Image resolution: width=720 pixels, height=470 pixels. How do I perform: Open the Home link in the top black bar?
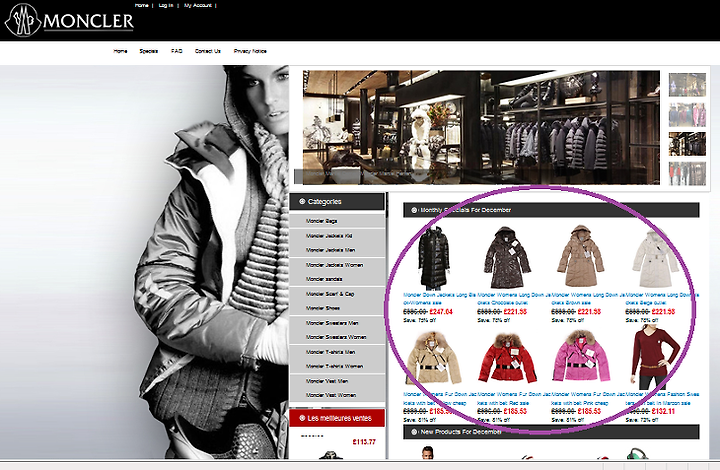tap(141, 6)
